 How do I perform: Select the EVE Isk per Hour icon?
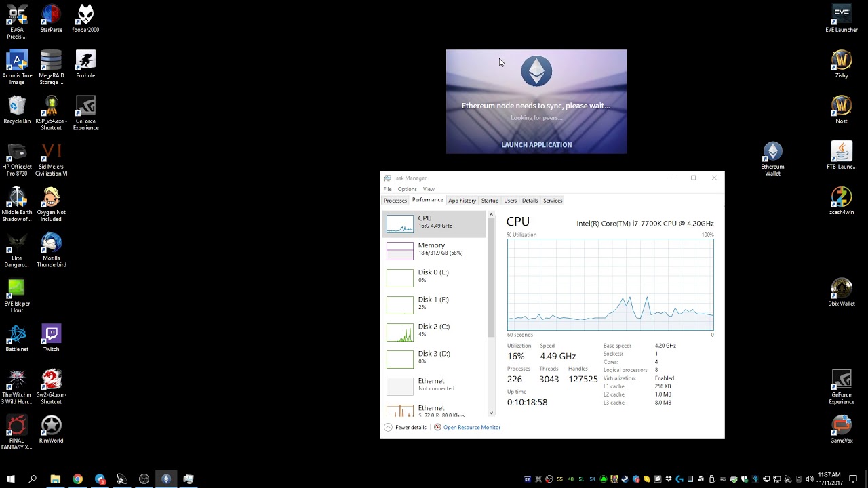17,296
